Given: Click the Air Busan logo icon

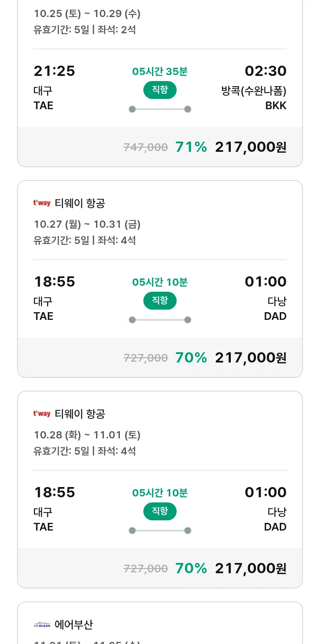Looking at the screenshot, I should (42, 625).
